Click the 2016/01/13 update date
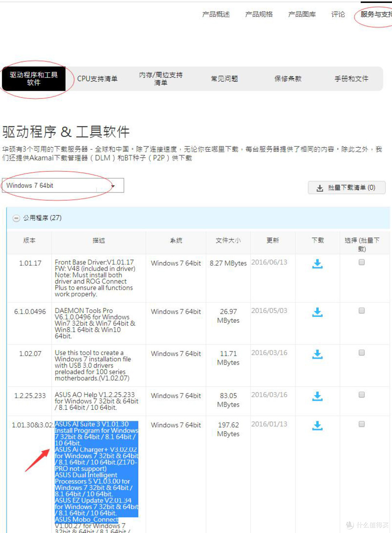The height and width of the screenshot is (533, 392). [269, 424]
